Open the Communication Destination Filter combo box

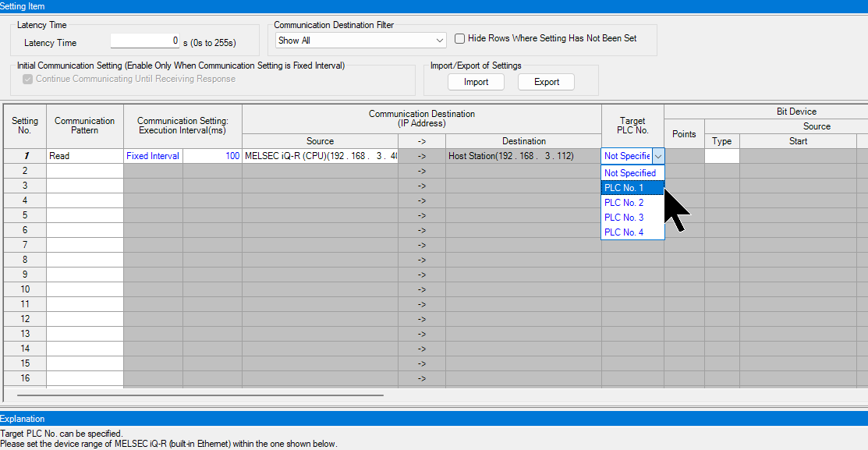(x=361, y=41)
